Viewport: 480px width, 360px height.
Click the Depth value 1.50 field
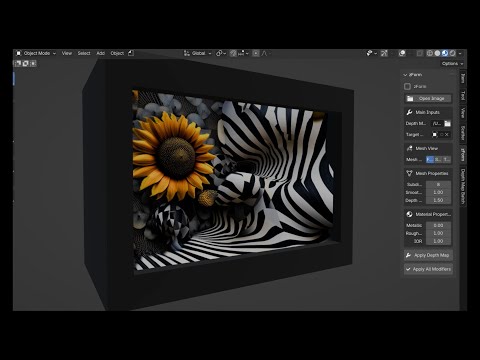(x=438, y=200)
